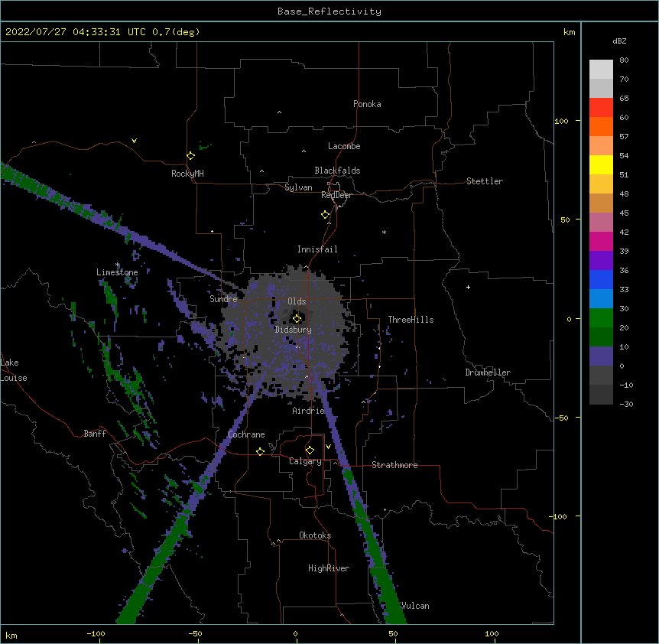659x644 pixels.
Task: Click the Strathmore label
Action: pos(394,465)
